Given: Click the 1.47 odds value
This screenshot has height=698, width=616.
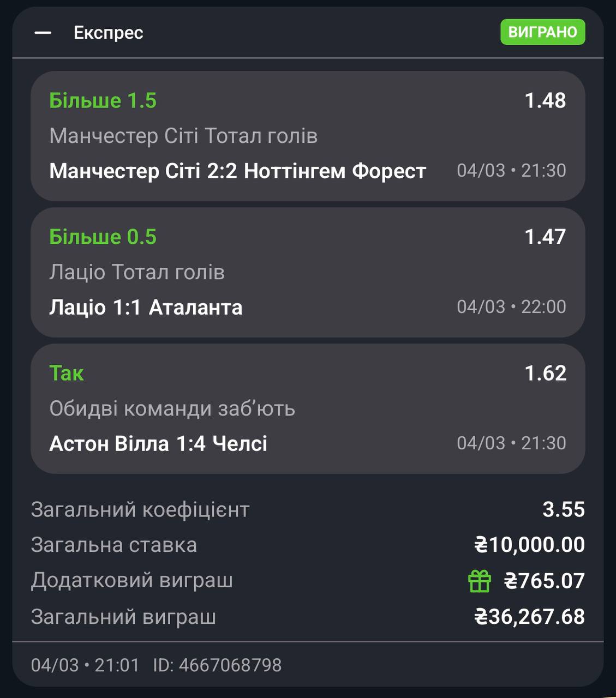Looking at the screenshot, I should pos(545,237).
